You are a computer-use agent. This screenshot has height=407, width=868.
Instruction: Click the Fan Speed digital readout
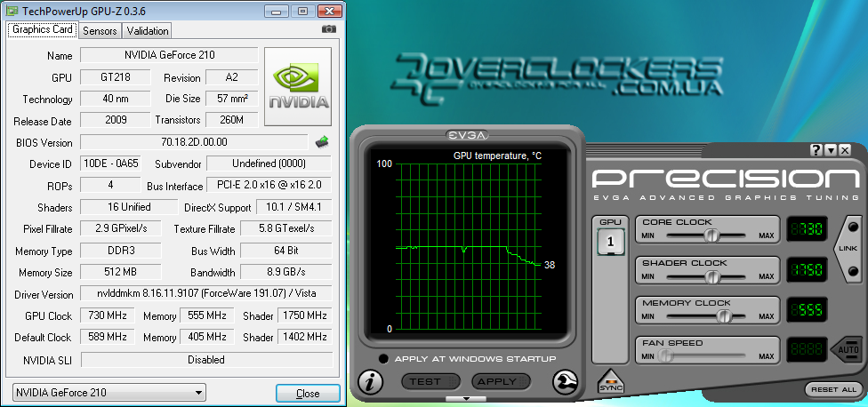coord(808,349)
